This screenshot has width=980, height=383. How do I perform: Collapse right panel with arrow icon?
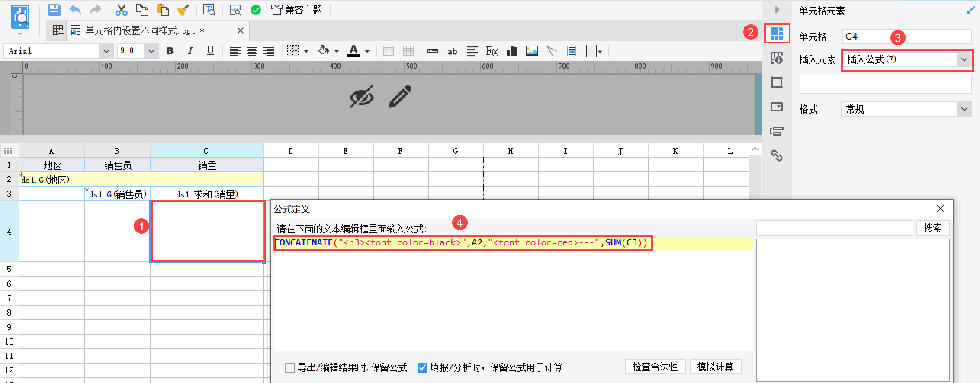pos(777,10)
